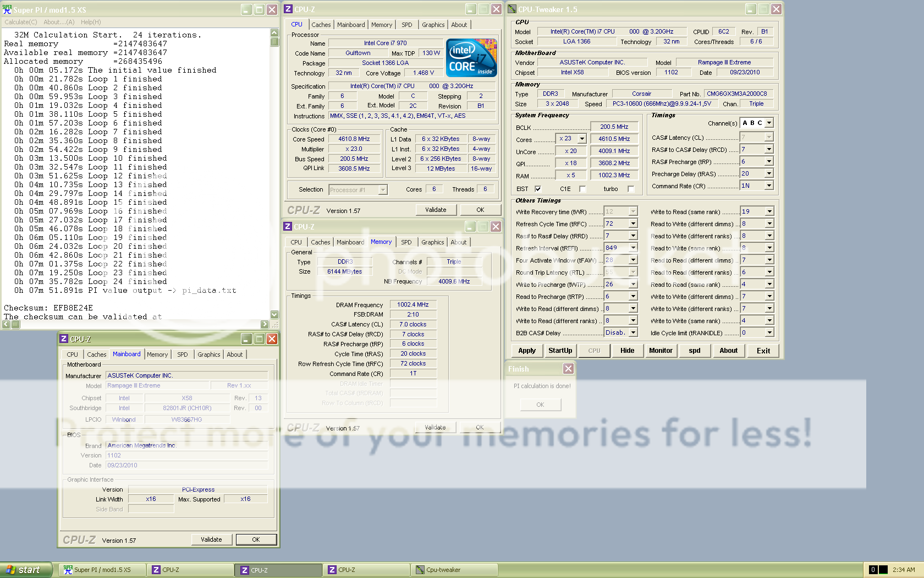Viewport: 924px width, 578px height.
Task: Click the clock showing 2:34 AM
Action: coord(904,570)
